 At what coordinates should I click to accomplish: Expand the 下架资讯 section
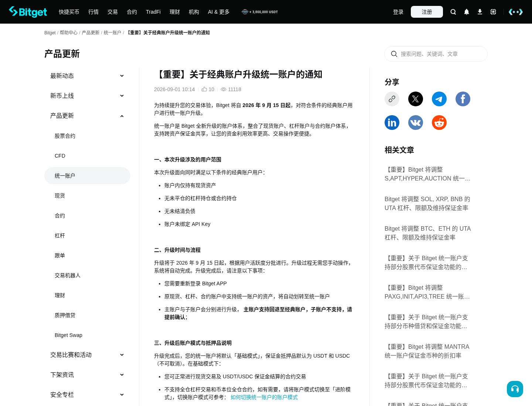click(x=87, y=375)
